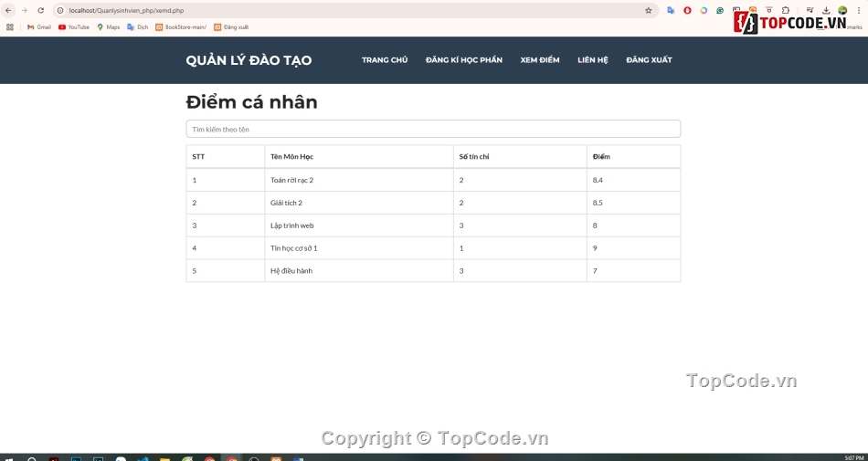Open the YouTube bookmark
Screen dimensions: 868x461
(x=74, y=27)
